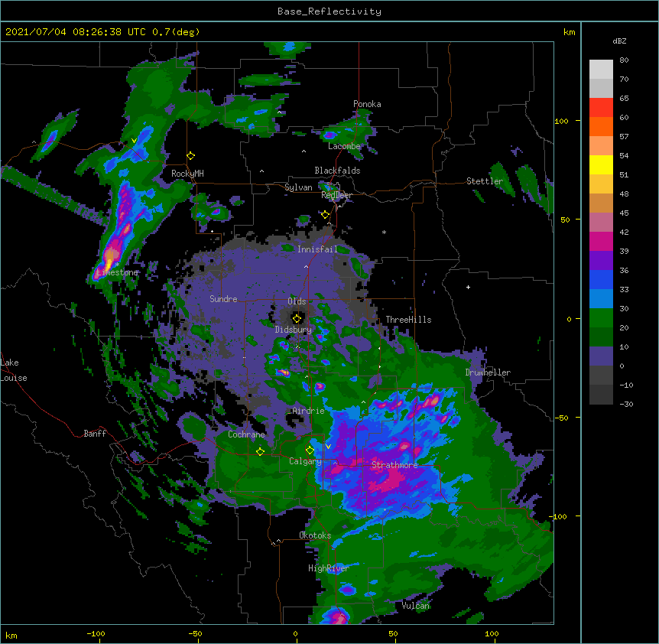Click the Base_Reflectivity title
The image size is (659, 644).
coord(329,11)
